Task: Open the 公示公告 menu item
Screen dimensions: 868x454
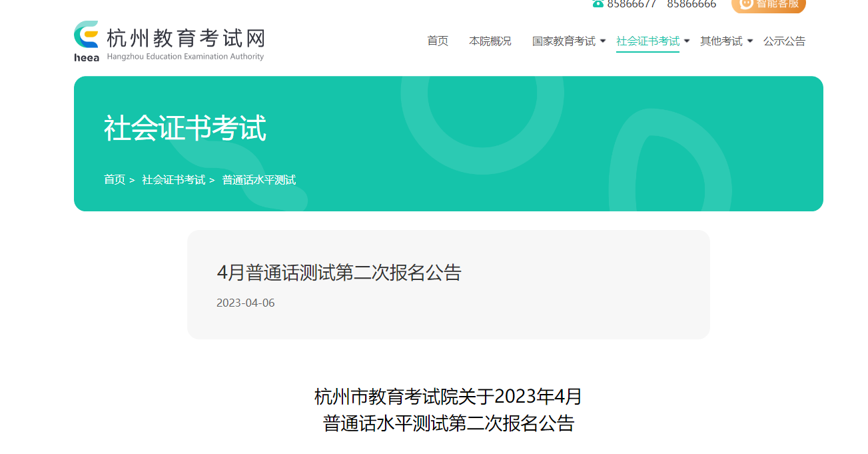Action: (784, 41)
